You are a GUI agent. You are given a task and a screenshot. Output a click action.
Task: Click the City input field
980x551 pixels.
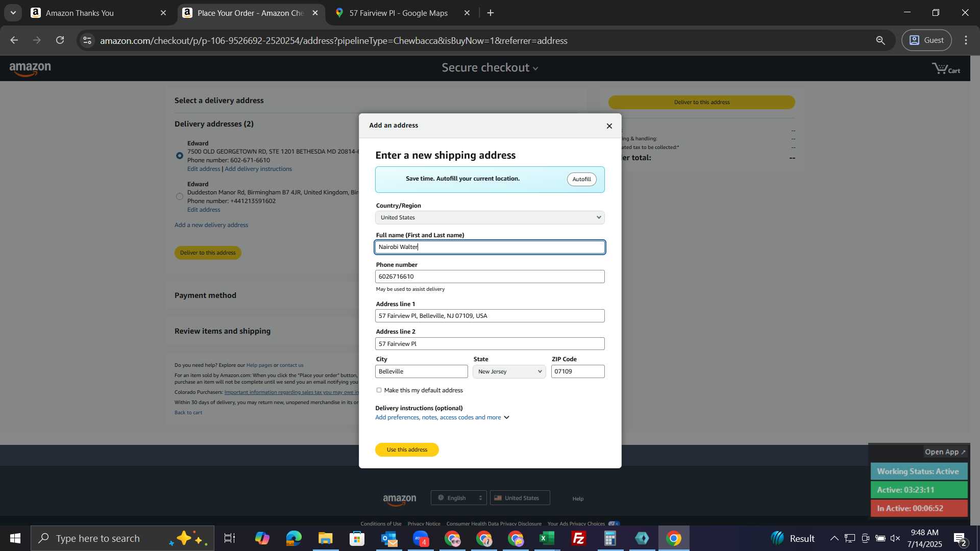(x=421, y=371)
